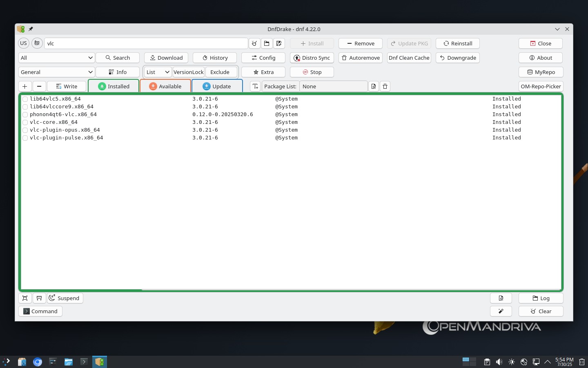Viewport: 588px width, 368px height.
Task: Click the DnfDrake app icon in title bar
Action: [x=21, y=29]
